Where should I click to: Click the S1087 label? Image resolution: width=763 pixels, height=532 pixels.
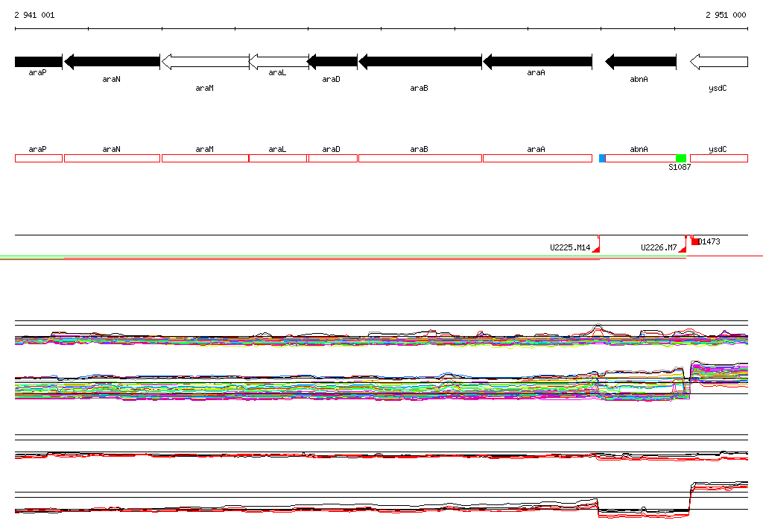[680, 167]
